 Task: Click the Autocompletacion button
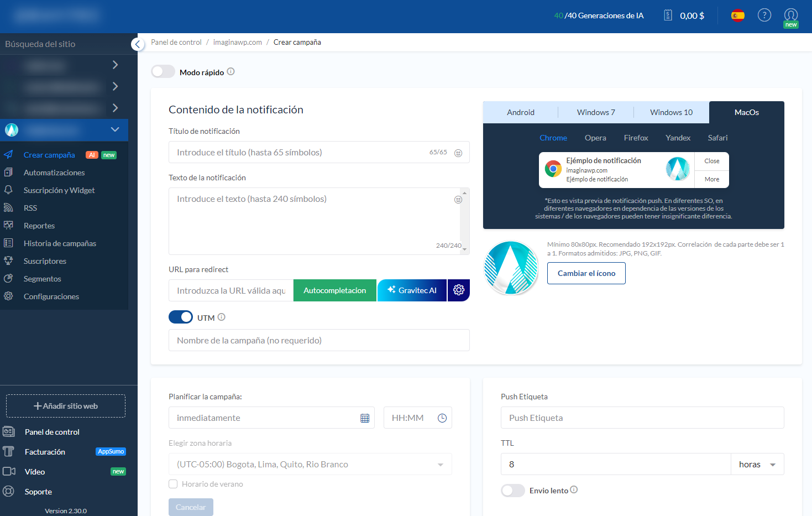334,290
